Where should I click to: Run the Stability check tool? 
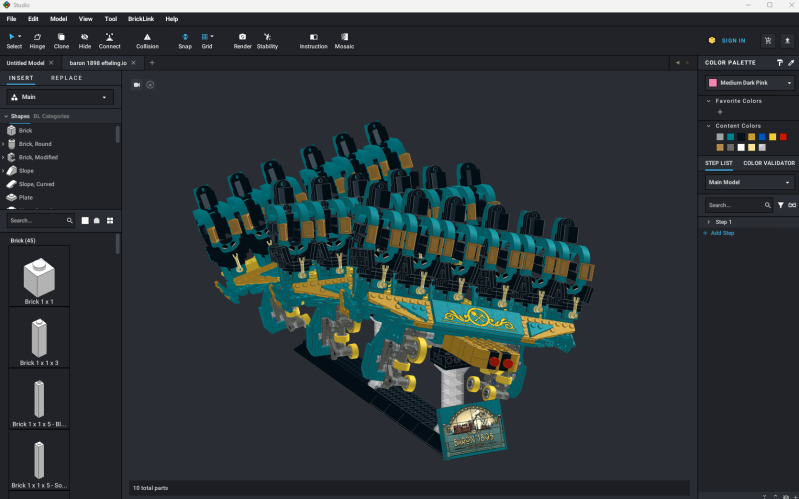click(x=267, y=40)
